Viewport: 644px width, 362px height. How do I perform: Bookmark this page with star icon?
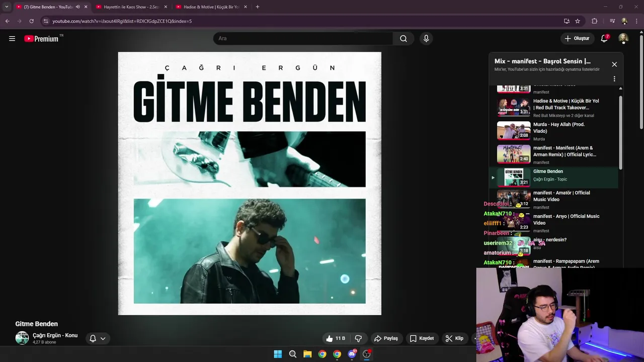(578, 21)
